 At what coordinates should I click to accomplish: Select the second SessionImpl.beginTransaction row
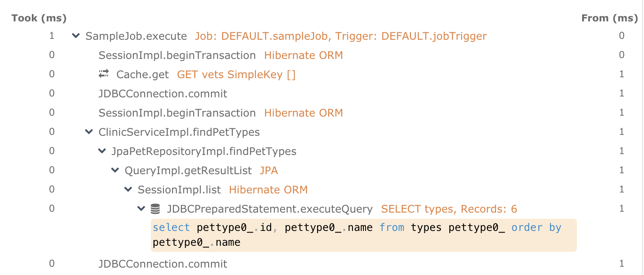pyautogui.click(x=177, y=113)
